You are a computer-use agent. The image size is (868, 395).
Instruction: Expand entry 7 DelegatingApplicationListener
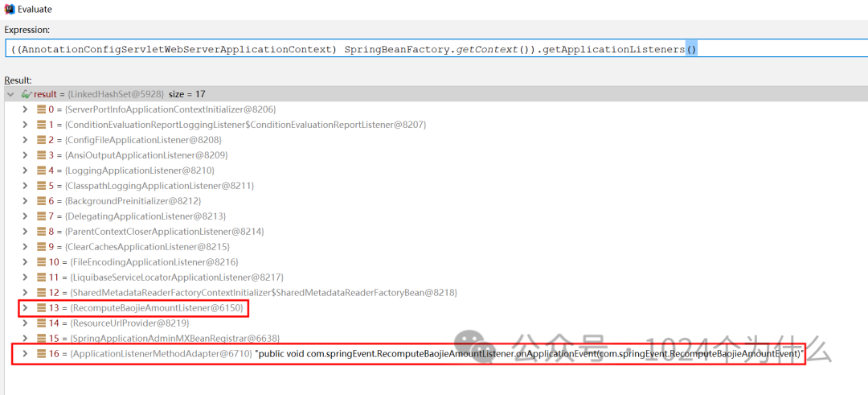point(25,216)
